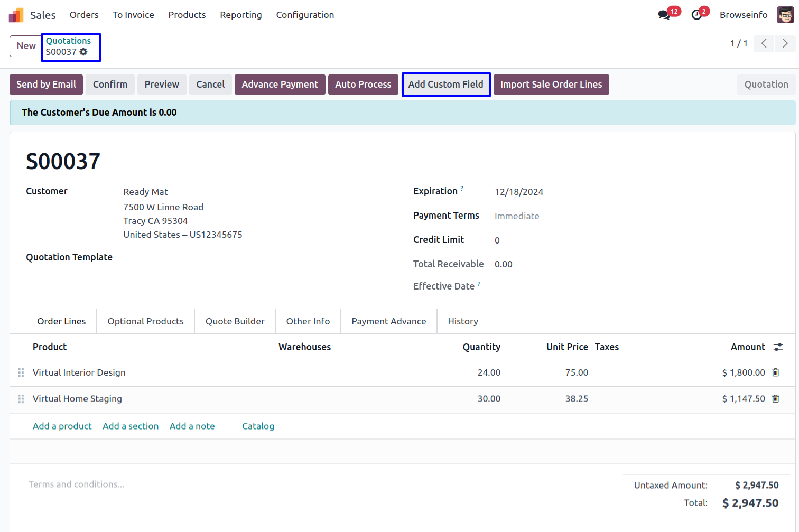The width and height of the screenshot is (799, 532).
Task: Click the Terms and conditions text field
Action: pos(77,484)
